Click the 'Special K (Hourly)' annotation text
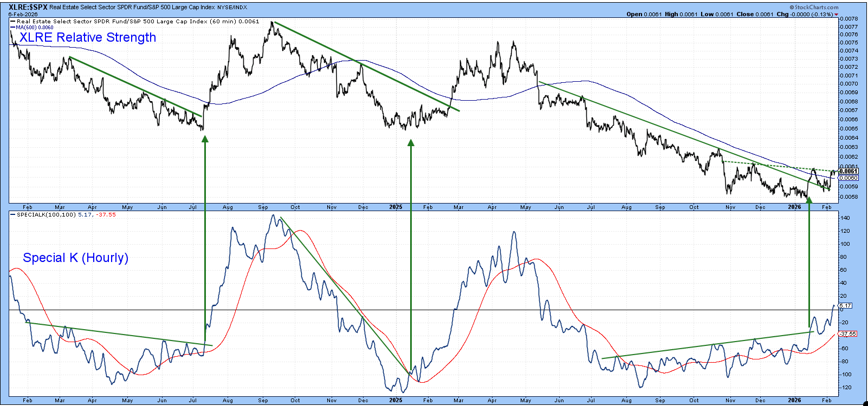This screenshot has width=868, height=406. click(x=75, y=258)
